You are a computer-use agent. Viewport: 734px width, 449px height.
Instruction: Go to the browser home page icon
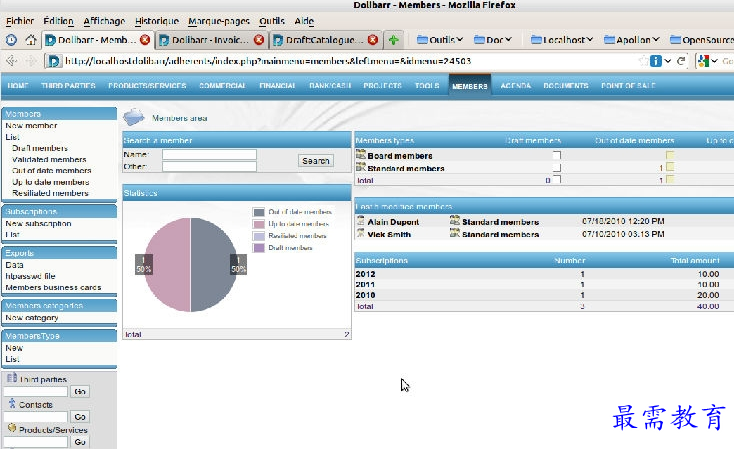point(31,40)
